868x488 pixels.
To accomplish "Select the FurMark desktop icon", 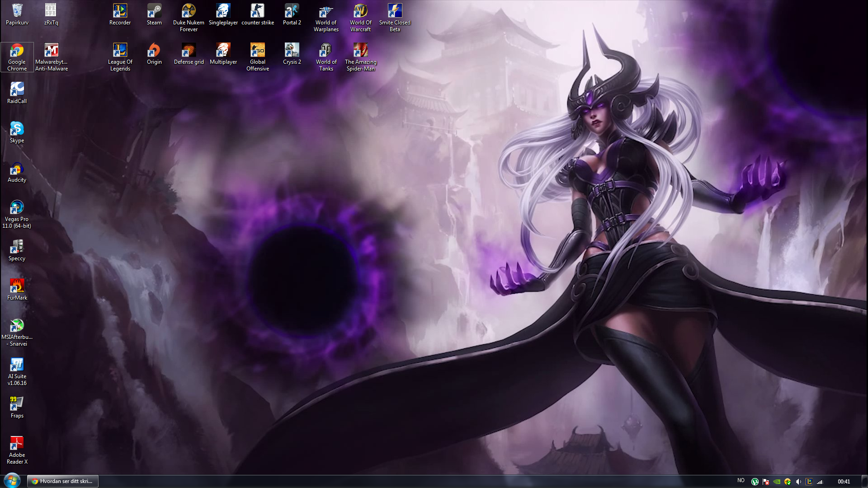I will 17,290.
